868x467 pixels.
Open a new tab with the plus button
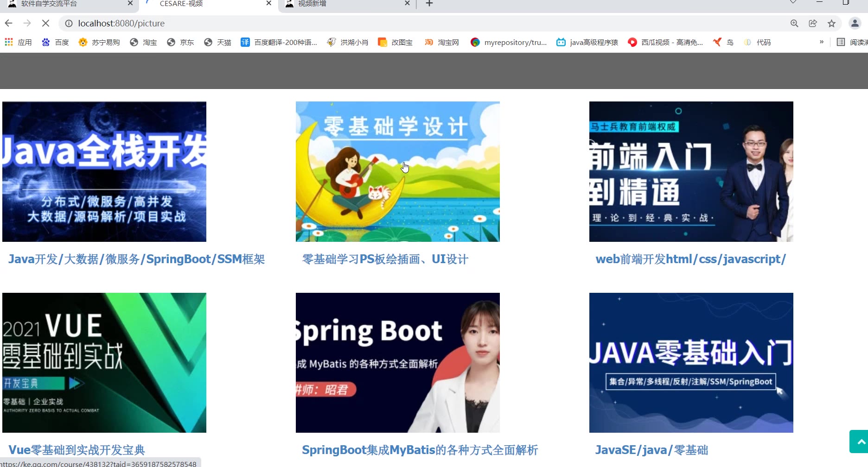point(429,4)
